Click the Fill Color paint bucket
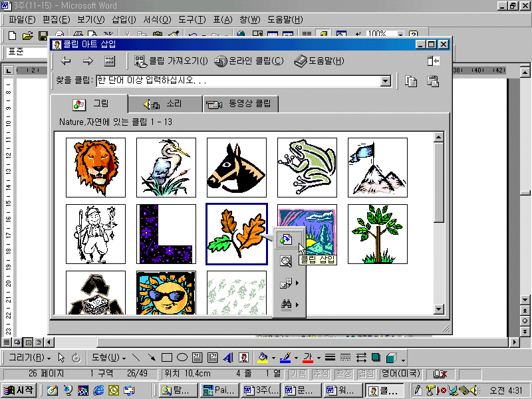This screenshot has height=399, width=532. (x=263, y=358)
